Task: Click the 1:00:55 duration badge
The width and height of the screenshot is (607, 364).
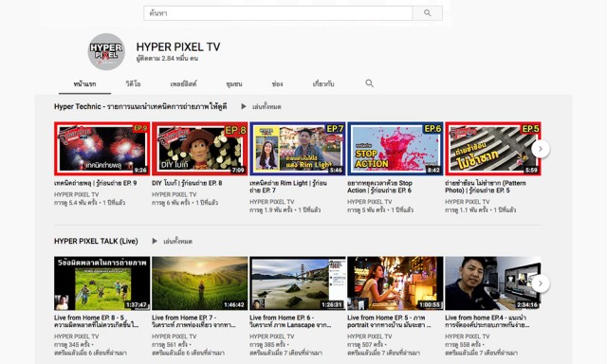Action: point(430,304)
